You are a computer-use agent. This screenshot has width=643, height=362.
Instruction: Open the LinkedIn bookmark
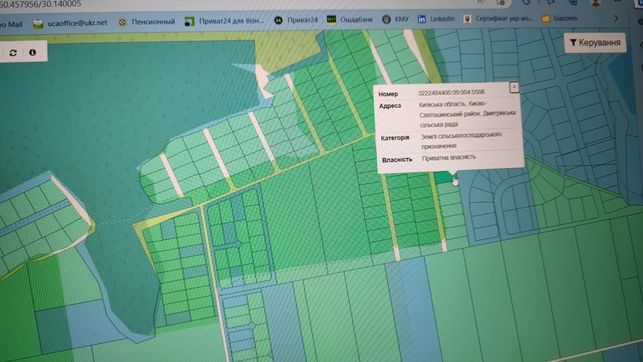436,19
